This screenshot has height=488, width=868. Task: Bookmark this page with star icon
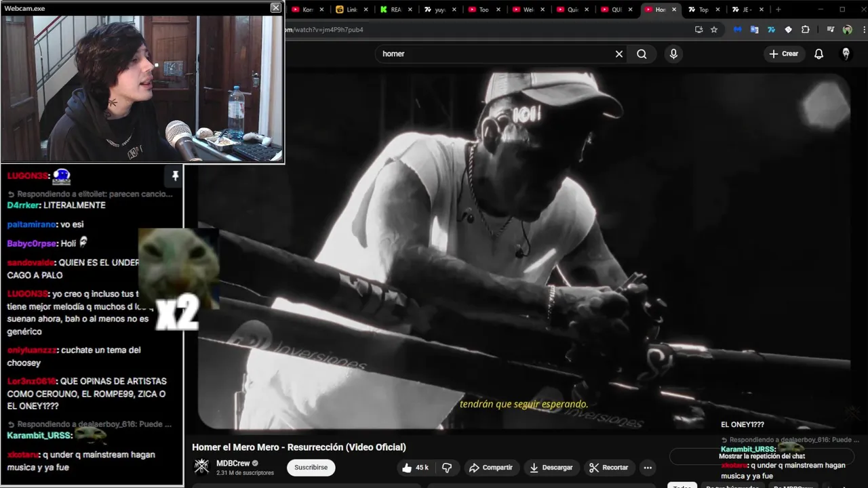(714, 30)
